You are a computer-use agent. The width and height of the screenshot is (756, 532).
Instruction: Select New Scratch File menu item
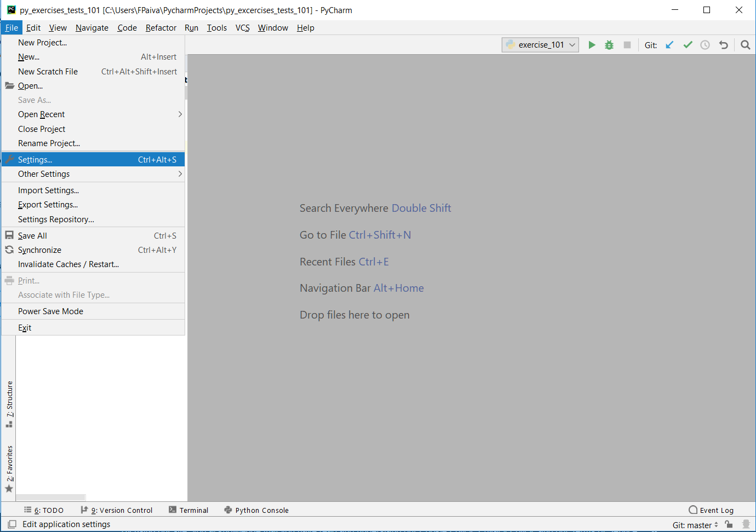(x=93, y=72)
